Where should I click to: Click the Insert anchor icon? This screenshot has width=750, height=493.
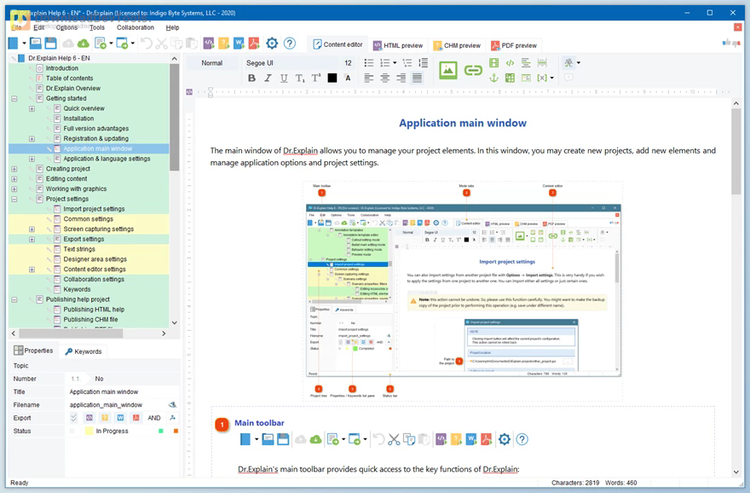click(494, 77)
